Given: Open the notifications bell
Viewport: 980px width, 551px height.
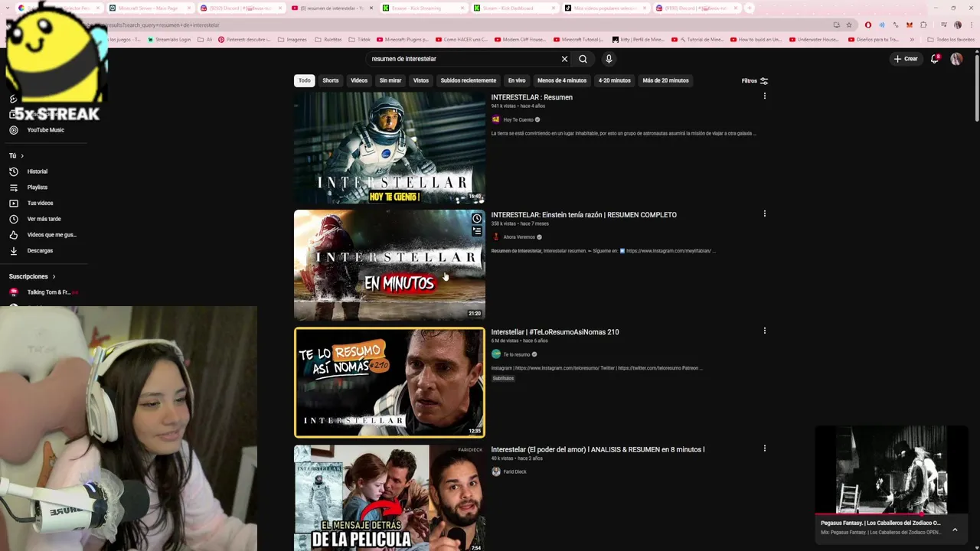Looking at the screenshot, I should pyautogui.click(x=935, y=59).
